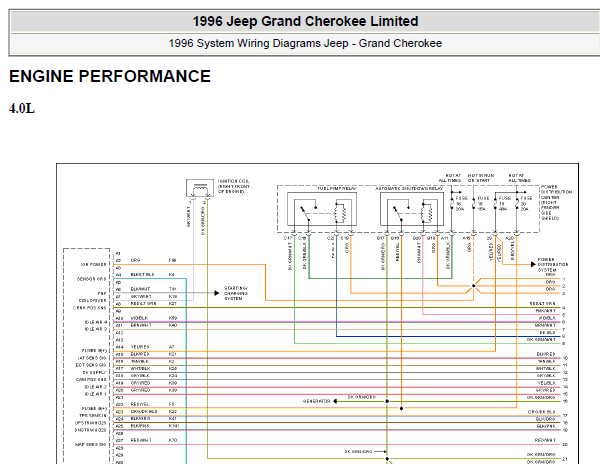Click the "UPSTRM HO2S" pin description

click(x=90, y=423)
